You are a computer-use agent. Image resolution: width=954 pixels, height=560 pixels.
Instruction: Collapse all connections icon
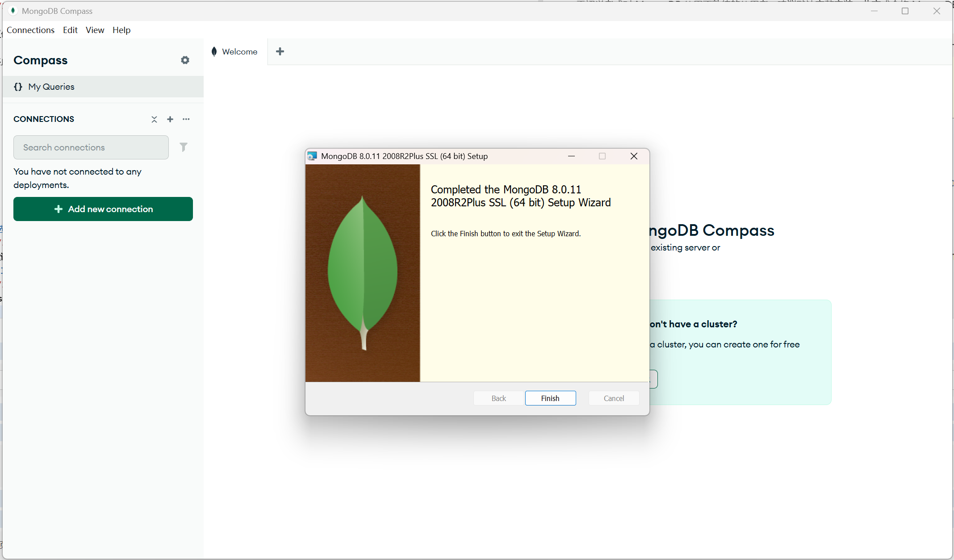click(x=154, y=119)
